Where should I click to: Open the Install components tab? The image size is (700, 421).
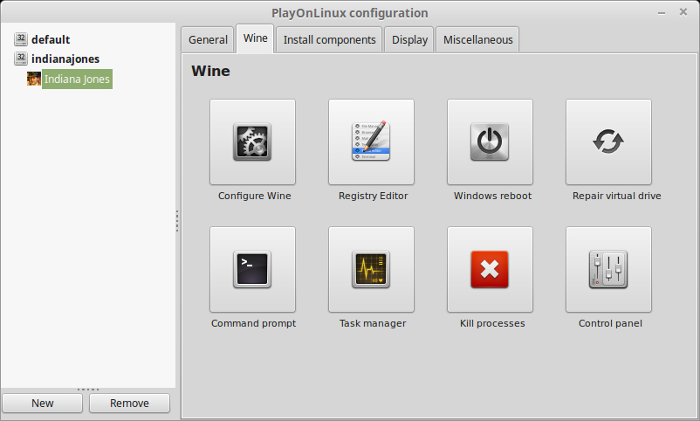tap(329, 40)
